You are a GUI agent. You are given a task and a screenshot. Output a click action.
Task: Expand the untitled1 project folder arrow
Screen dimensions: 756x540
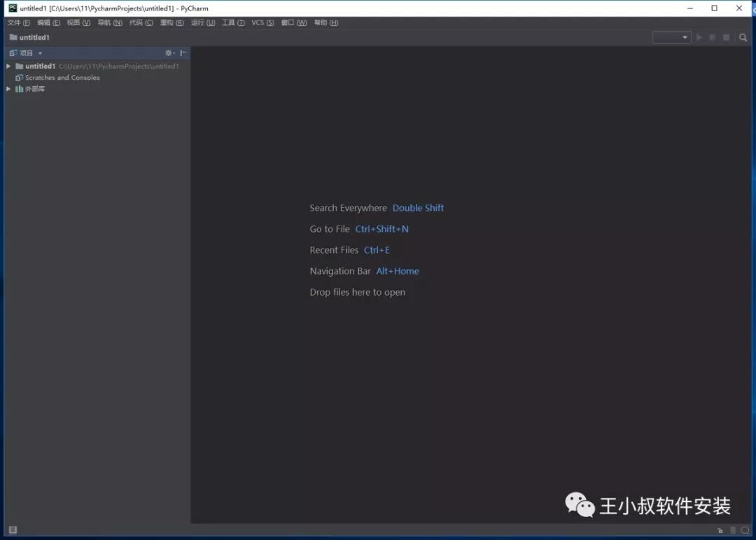click(8, 66)
